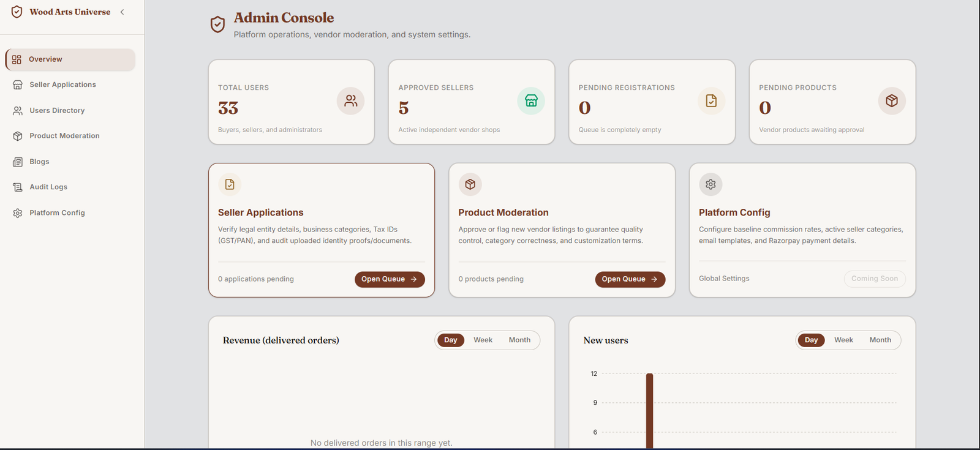Click the Overview grid icon in sidebar
The width and height of the screenshot is (980, 450).
pos(17,59)
